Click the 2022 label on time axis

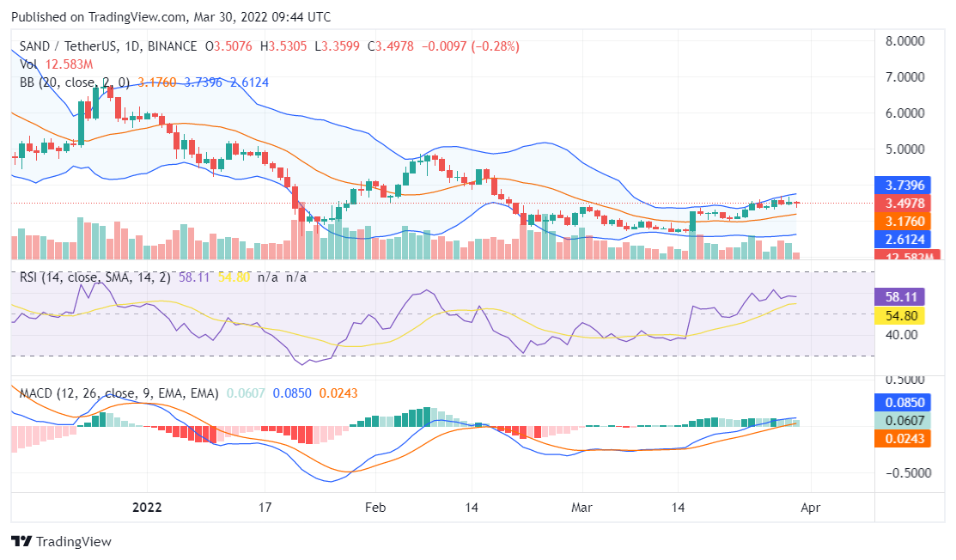(146, 507)
